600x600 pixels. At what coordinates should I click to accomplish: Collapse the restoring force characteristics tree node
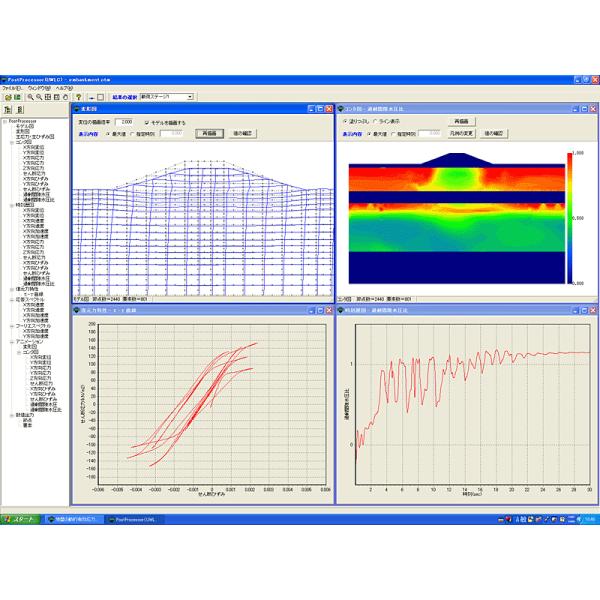tap(12, 290)
